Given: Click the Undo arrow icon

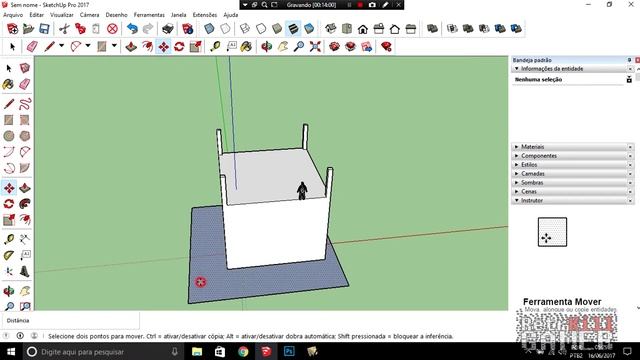Looking at the screenshot, I should (132, 29).
